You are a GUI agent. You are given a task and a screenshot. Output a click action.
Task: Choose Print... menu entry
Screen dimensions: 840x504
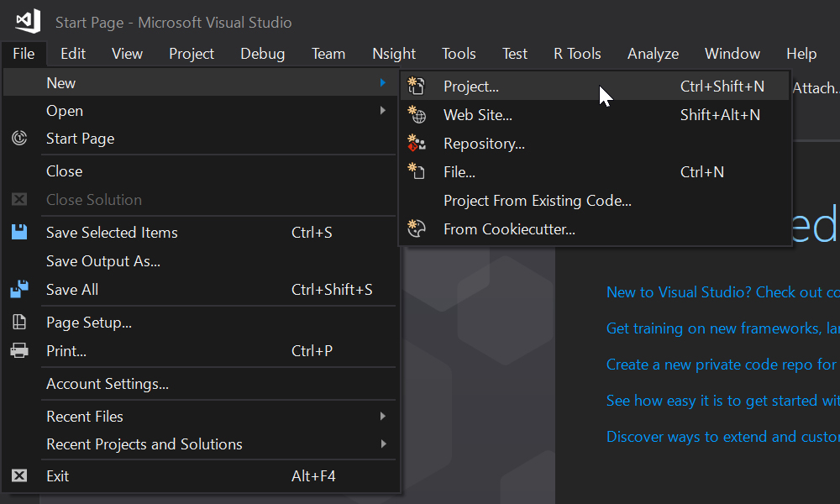tap(199, 350)
